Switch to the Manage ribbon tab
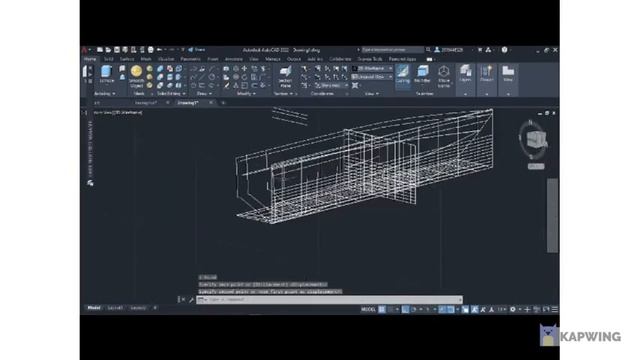The image size is (640, 360). [x=273, y=59]
